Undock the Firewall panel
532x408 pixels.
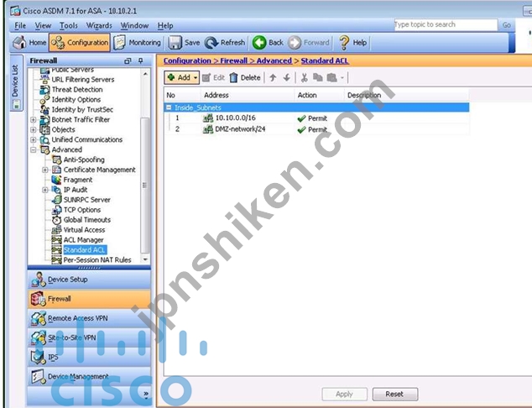(128, 60)
